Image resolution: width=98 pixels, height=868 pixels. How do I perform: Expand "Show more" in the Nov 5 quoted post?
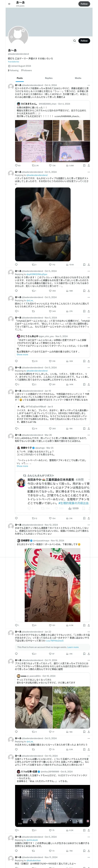click(22, 354)
